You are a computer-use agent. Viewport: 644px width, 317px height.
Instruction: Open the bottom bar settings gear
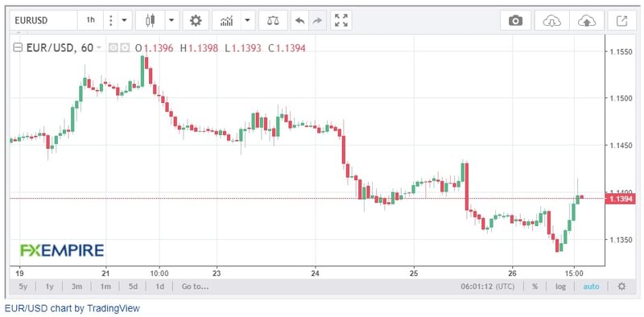click(x=621, y=286)
